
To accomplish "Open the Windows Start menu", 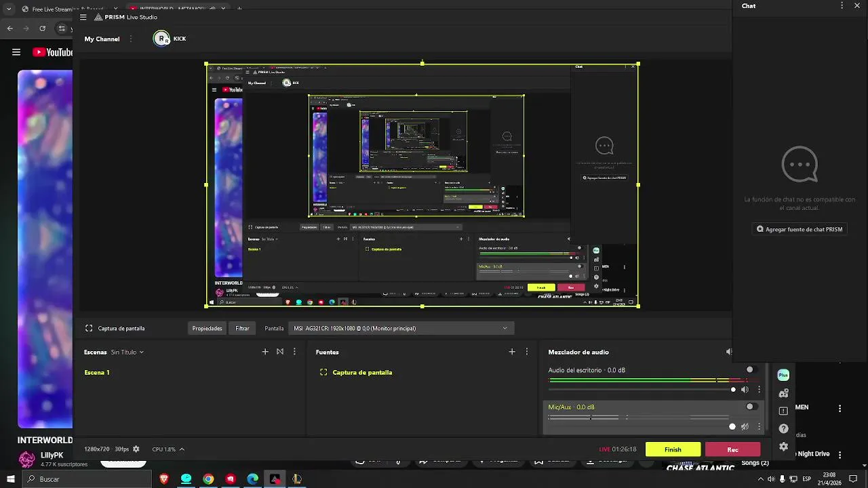I will 10,479.
